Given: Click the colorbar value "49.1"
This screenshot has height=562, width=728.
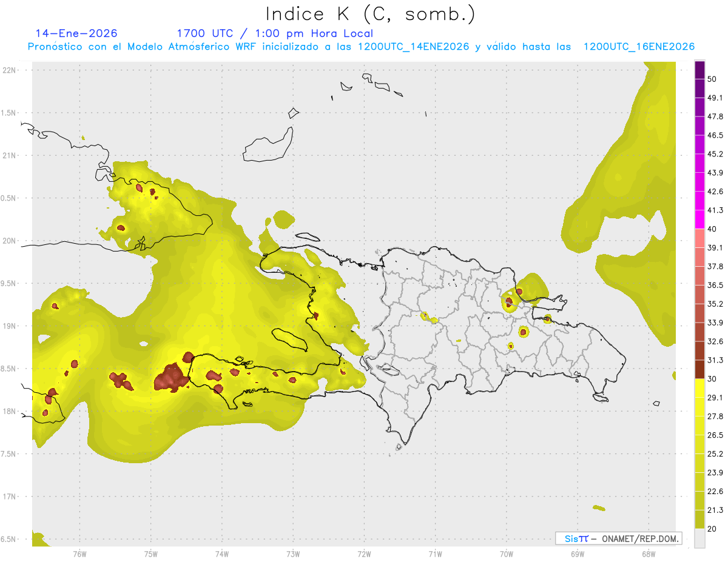Looking at the screenshot, I should (715, 98).
